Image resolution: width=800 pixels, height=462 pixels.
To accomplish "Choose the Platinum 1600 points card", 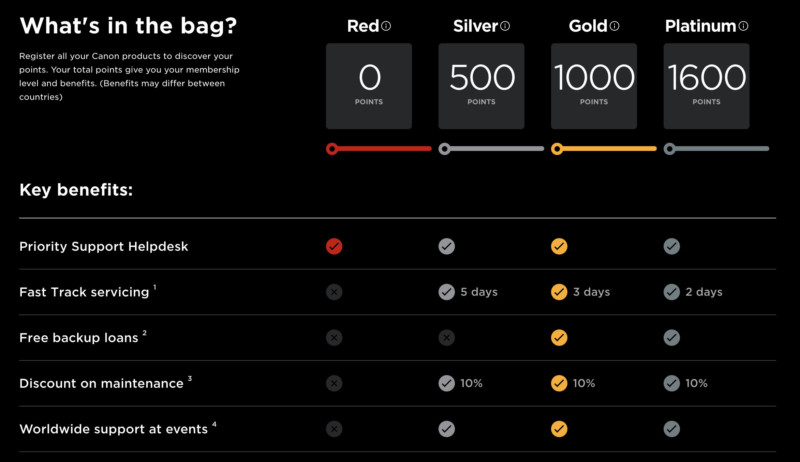I will 706,86.
